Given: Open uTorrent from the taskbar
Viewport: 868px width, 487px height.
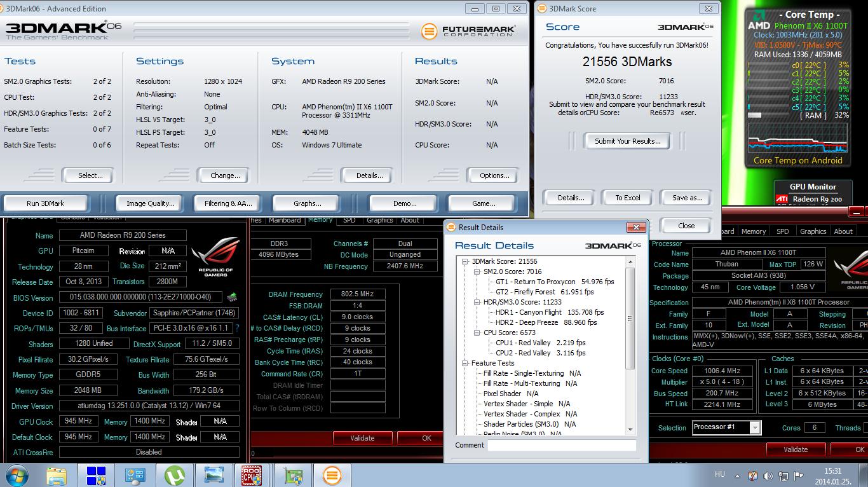Looking at the screenshot, I should tap(175, 476).
